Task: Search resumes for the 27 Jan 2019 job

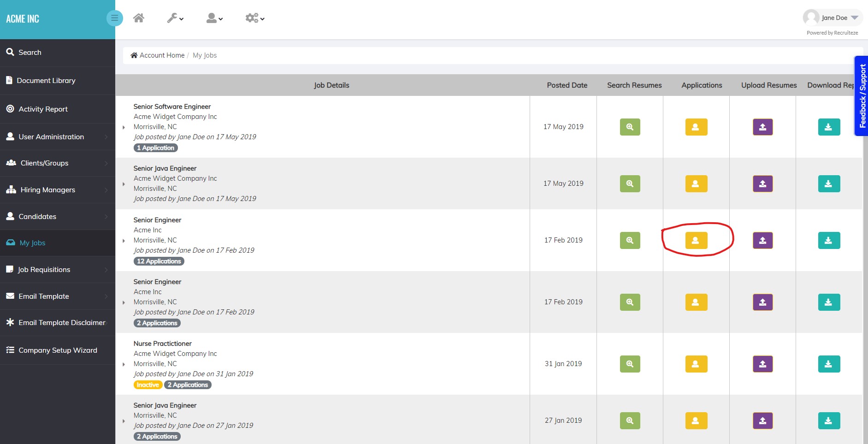Action: [x=630, y=421]
